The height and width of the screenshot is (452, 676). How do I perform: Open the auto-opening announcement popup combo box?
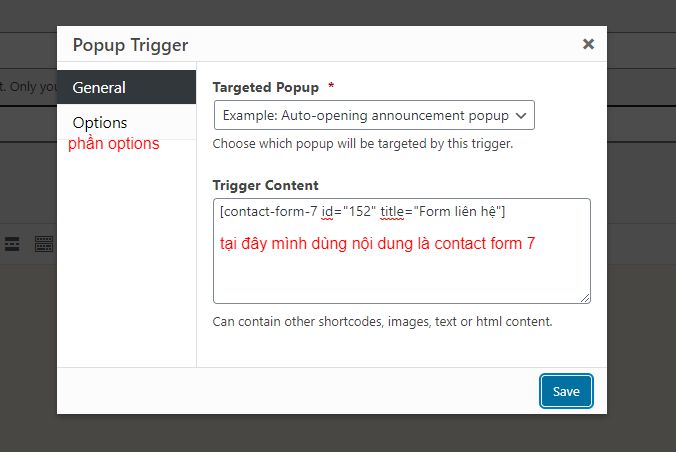[366, 115]
